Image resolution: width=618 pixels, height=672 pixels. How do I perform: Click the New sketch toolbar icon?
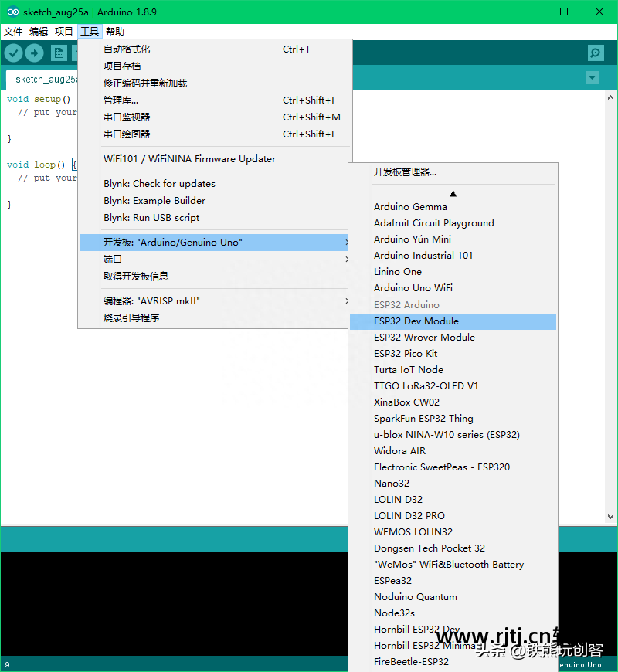coord(59,53)
